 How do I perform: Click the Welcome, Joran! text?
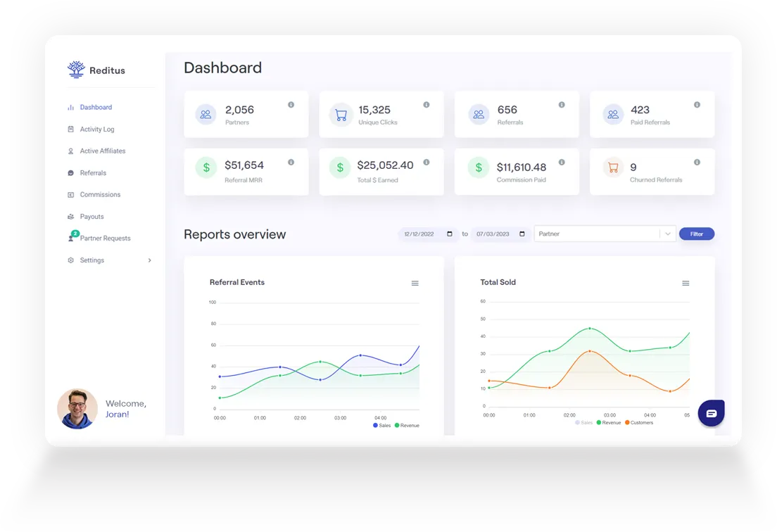tap(126, 409)
